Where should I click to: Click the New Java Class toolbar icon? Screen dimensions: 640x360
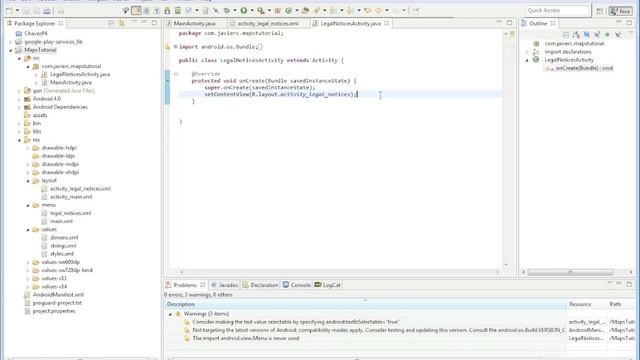tap(289, 11)
